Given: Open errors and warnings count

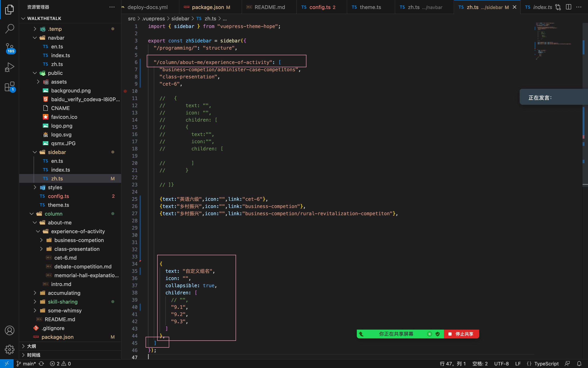Looking at the screenshot, I should point(60,364).
